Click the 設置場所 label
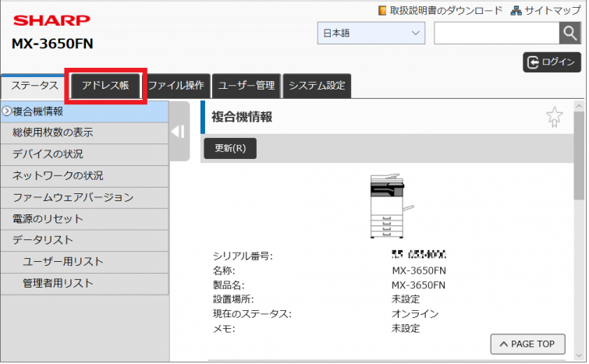The image size is (589, 364). [233, 299]
